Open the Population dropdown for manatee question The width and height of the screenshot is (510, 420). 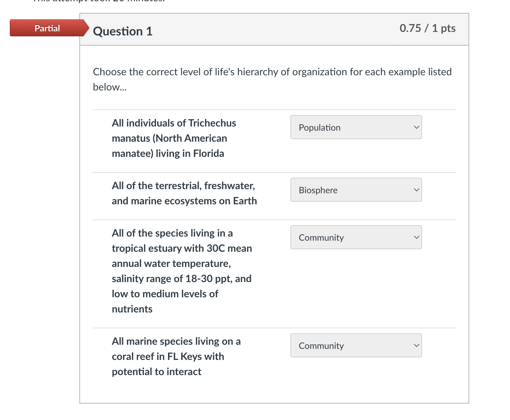coord(356,127)
